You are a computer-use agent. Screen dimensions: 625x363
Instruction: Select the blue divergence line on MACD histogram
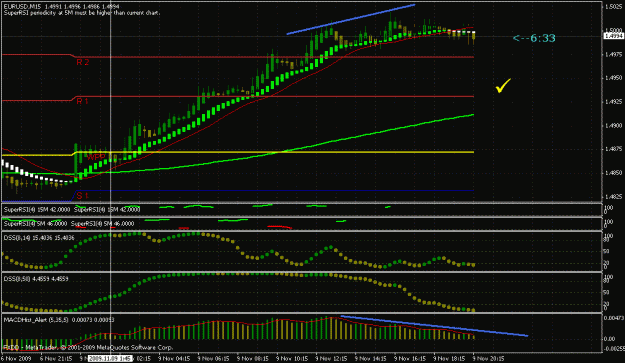(434, 326)
